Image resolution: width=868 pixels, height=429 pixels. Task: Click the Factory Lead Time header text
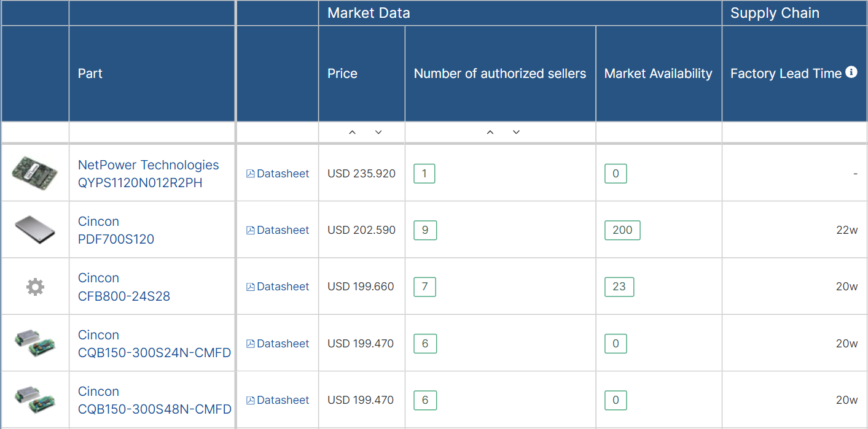tap(786, 74)
